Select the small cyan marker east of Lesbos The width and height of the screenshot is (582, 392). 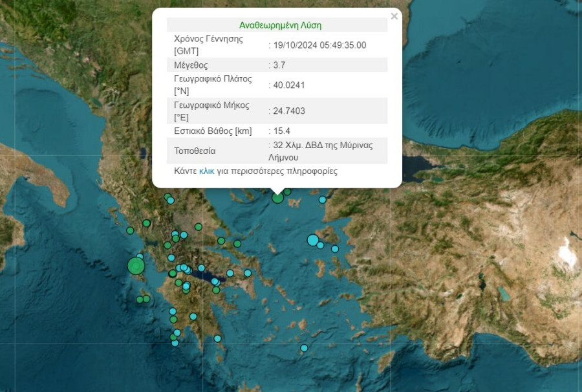click(x=323, y=200)
